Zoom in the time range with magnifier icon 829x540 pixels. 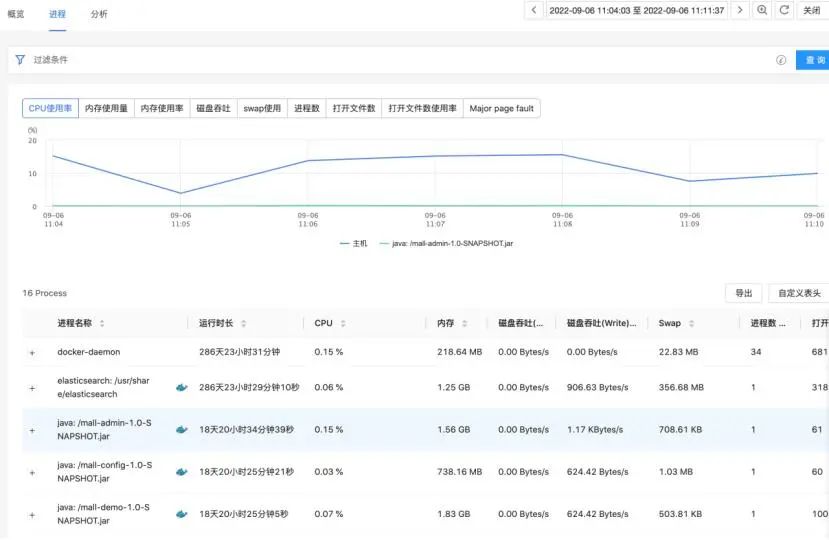tap(762, 10)
